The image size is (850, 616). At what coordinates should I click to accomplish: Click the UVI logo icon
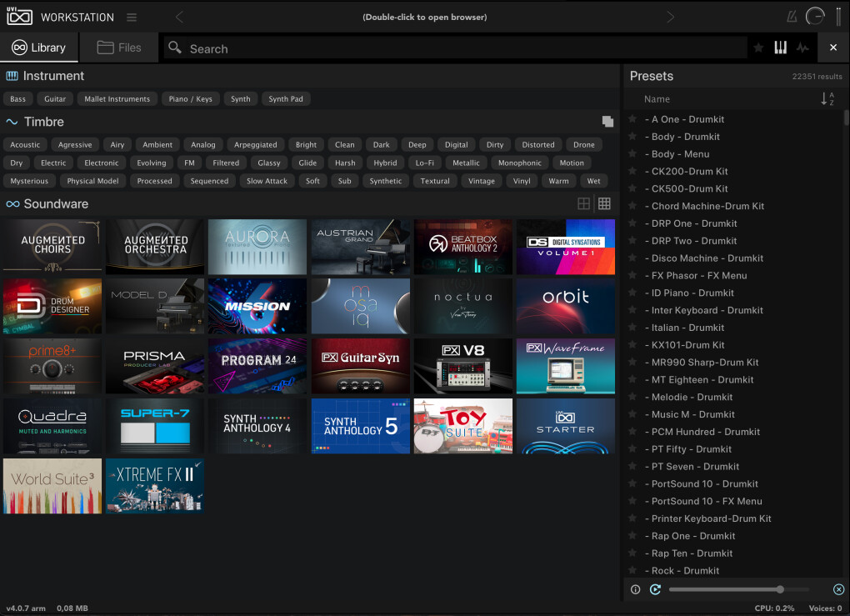tap(19, 17)
